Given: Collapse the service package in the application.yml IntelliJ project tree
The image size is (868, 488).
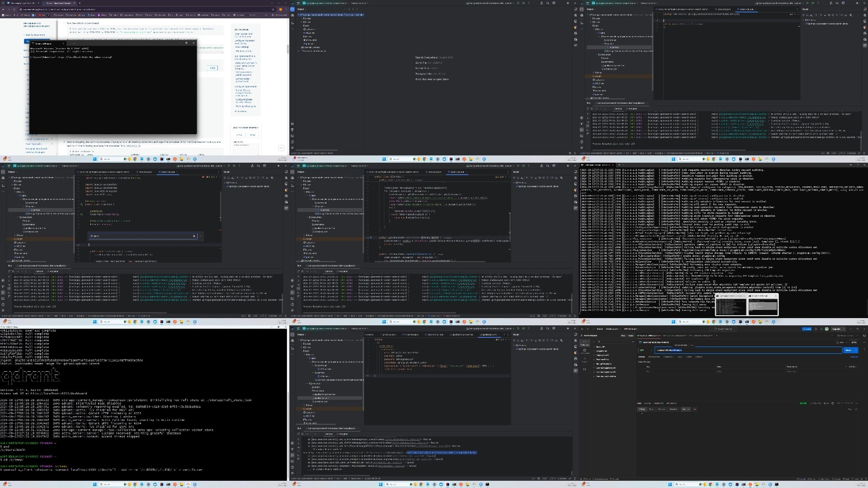Looking at the screenshot, I should [x=312, y=373].
